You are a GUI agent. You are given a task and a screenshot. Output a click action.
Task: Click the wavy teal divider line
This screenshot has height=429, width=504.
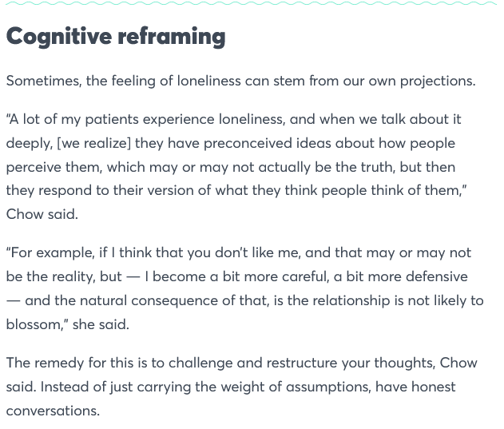pyautogui.click(x=252, y=3)
